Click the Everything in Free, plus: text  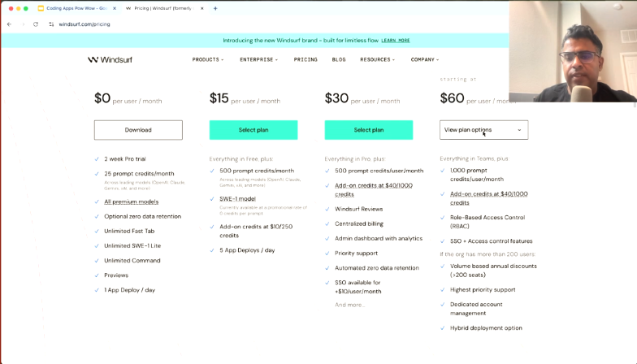point(241,159)
